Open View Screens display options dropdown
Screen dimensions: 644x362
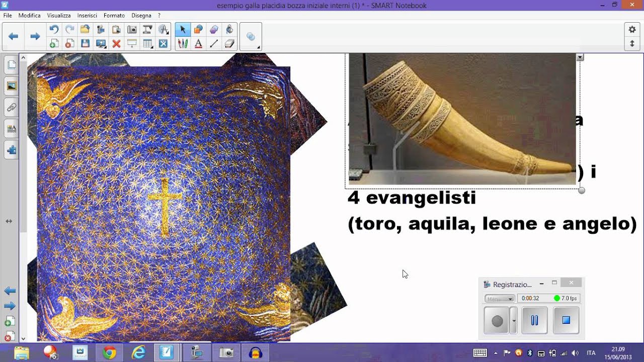coord(101,44)
